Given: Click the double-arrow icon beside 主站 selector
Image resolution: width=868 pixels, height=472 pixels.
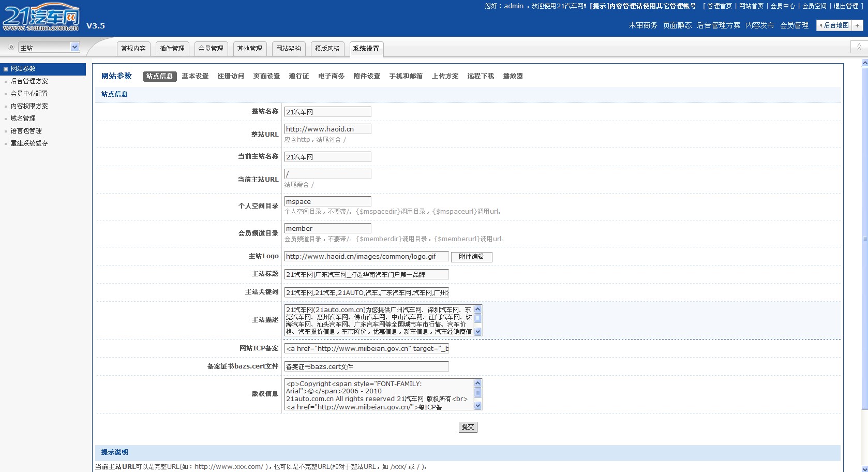Looking at the screenshot, I should point(11,47).
